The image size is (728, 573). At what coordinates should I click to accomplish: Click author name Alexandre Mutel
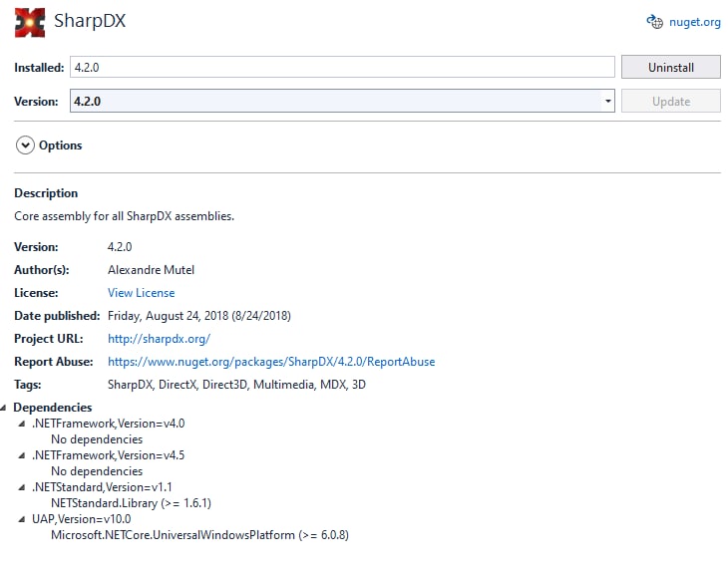[x=151, y=270]
